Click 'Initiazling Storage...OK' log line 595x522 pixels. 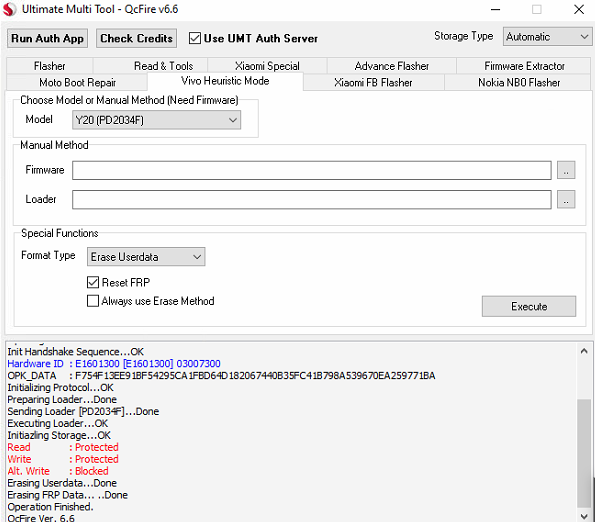point(59,435)
